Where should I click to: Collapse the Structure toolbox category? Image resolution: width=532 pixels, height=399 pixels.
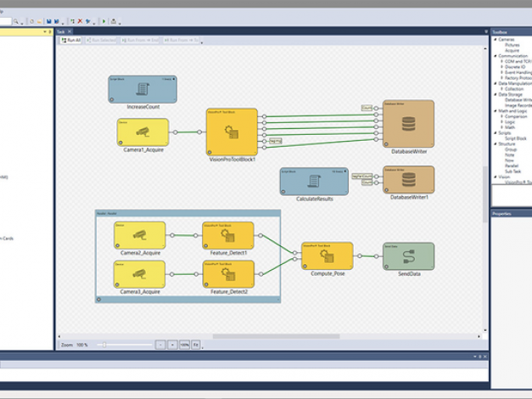pyautogui.click(x=496, y=144)
